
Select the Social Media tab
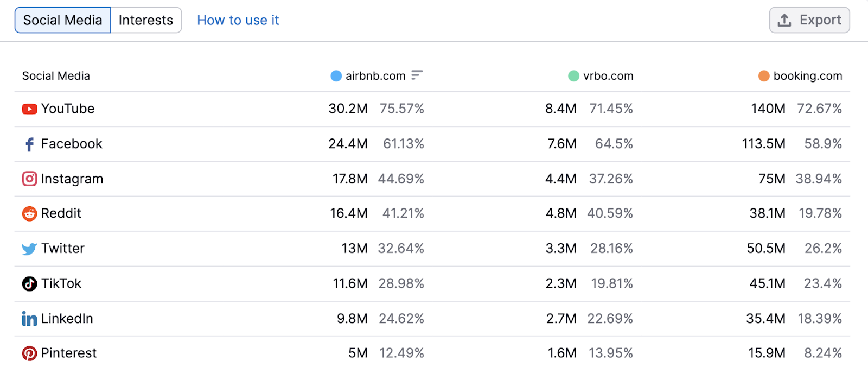(x=62, y=20)
